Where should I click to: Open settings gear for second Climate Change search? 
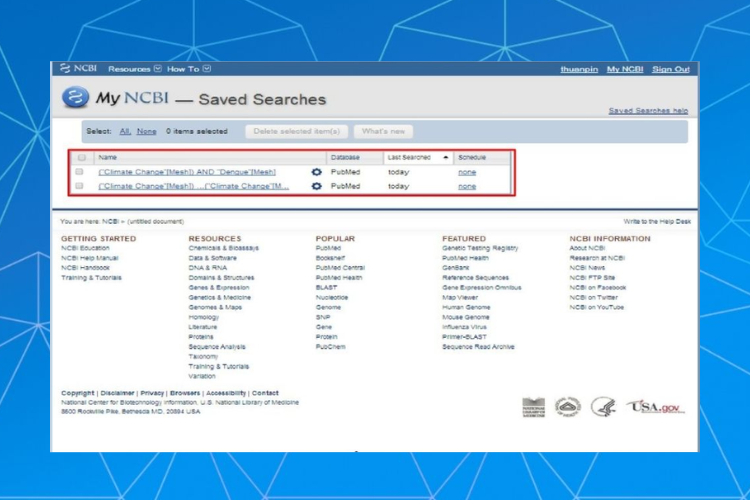coord(316,186)
